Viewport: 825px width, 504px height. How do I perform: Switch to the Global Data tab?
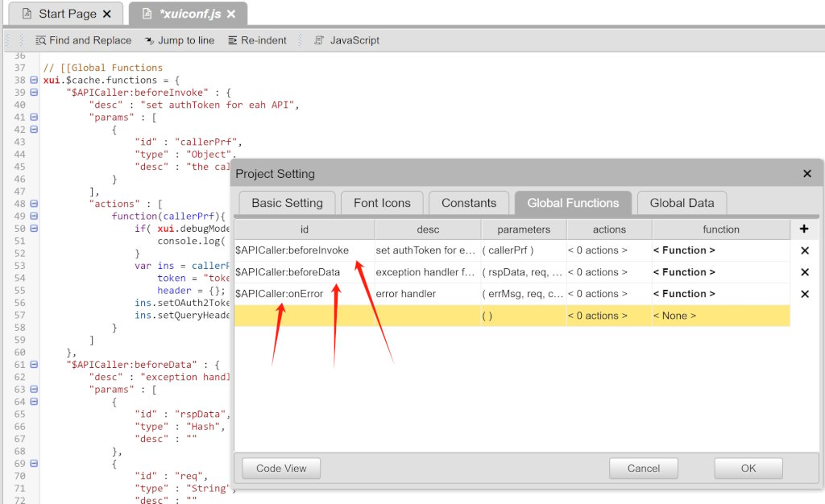[682, 203]
